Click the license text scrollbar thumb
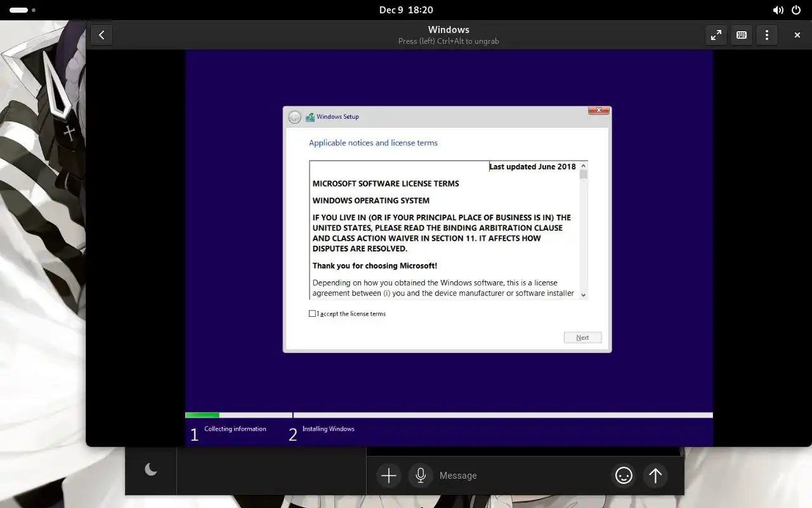Screen dimensions: 812x508 pos(584,175)
